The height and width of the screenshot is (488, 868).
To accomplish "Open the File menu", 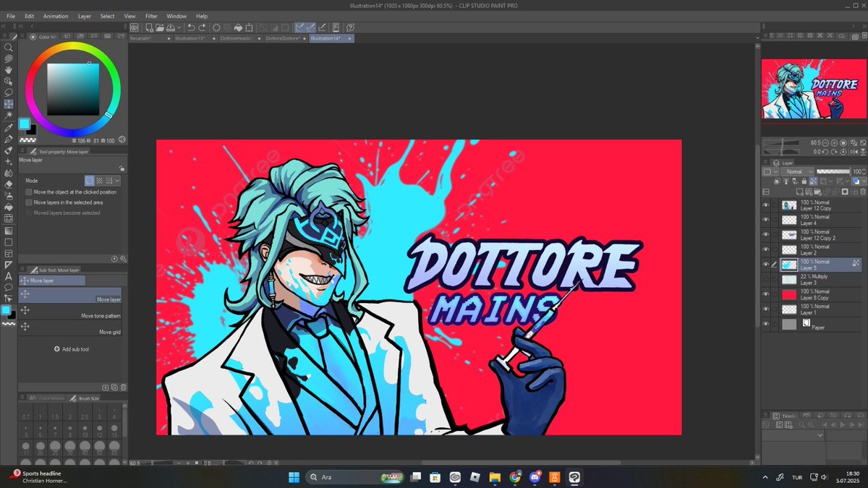I will pyautogui.click(x=11, y=16).
